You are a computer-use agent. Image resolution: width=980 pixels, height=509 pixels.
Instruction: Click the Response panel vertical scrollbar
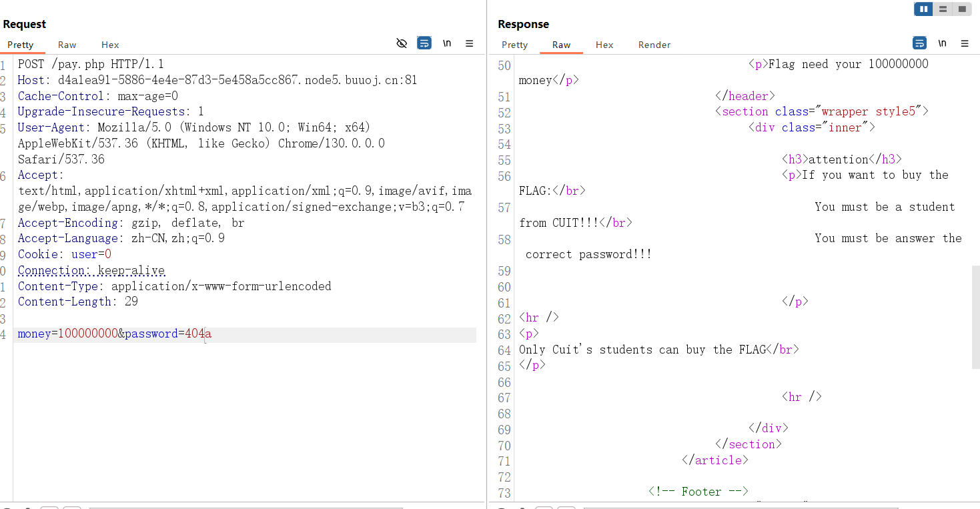(975, 317)
